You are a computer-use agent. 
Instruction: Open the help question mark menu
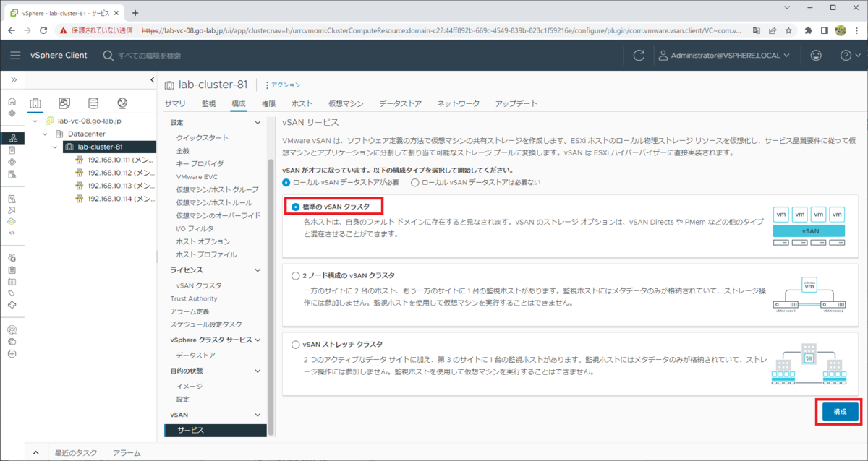click(849, 56)
